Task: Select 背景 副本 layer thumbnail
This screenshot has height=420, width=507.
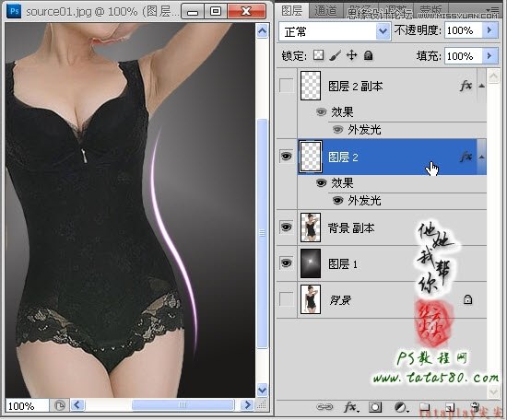Action: (311, 227)
